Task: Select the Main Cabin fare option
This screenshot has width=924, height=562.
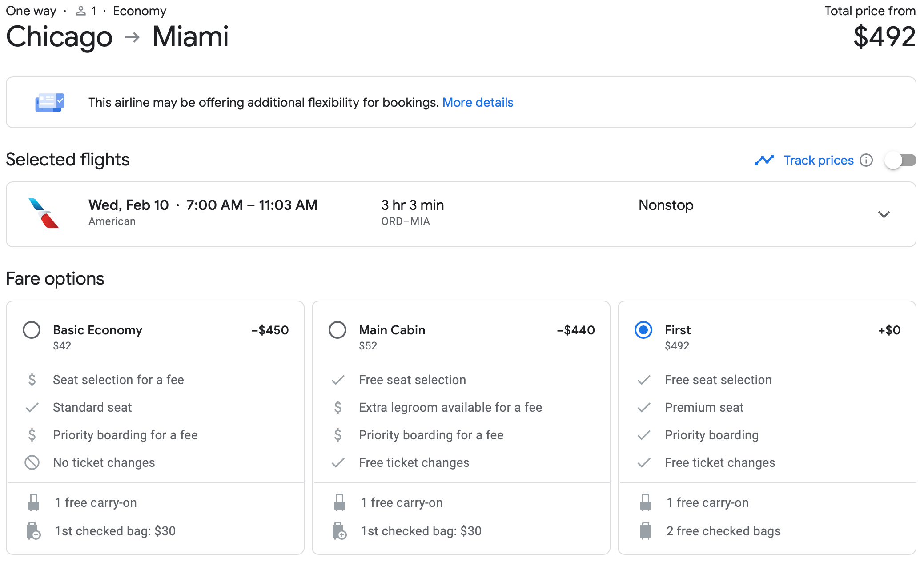Action: tap(337, 330)
